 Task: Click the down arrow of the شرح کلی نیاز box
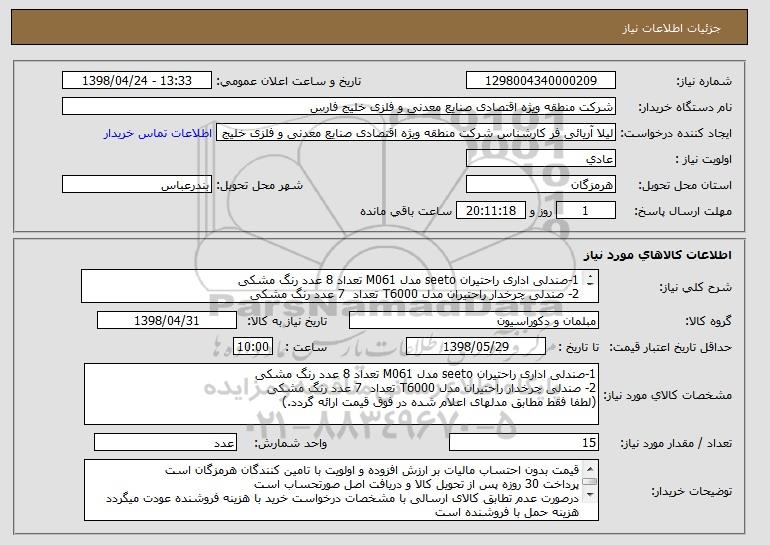coord(590,283)
